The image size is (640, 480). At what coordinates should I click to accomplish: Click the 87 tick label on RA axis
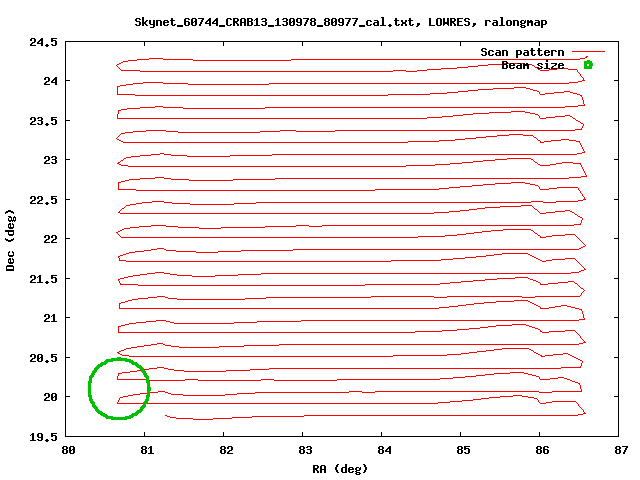(x=621, y=450)
